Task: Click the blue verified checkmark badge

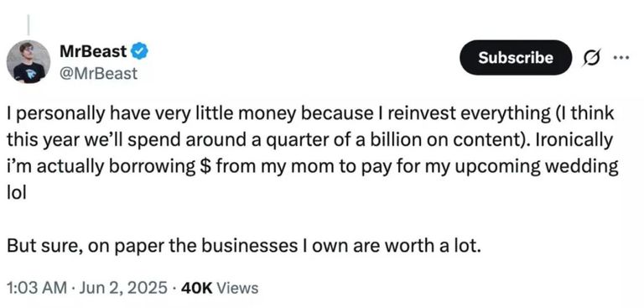Action: pos(140,51)
